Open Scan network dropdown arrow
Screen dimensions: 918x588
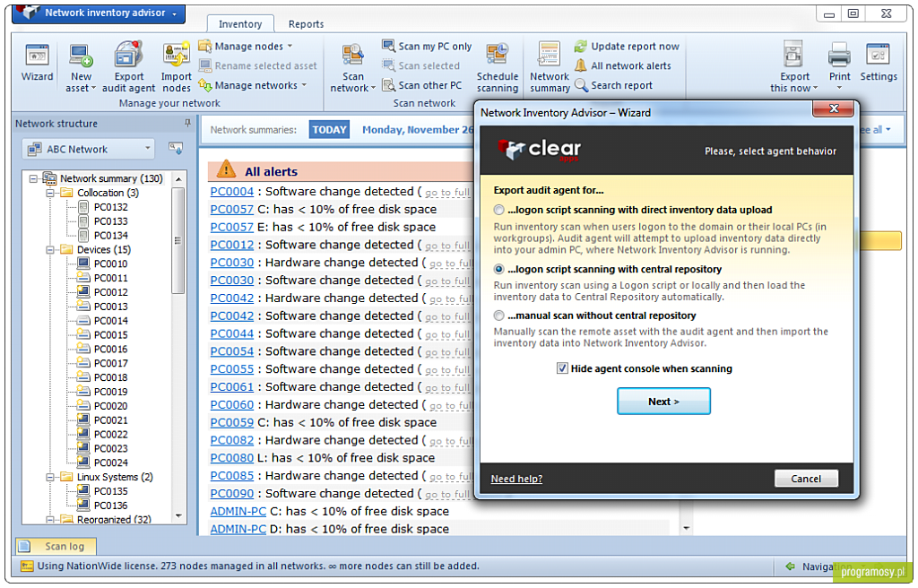373,89
